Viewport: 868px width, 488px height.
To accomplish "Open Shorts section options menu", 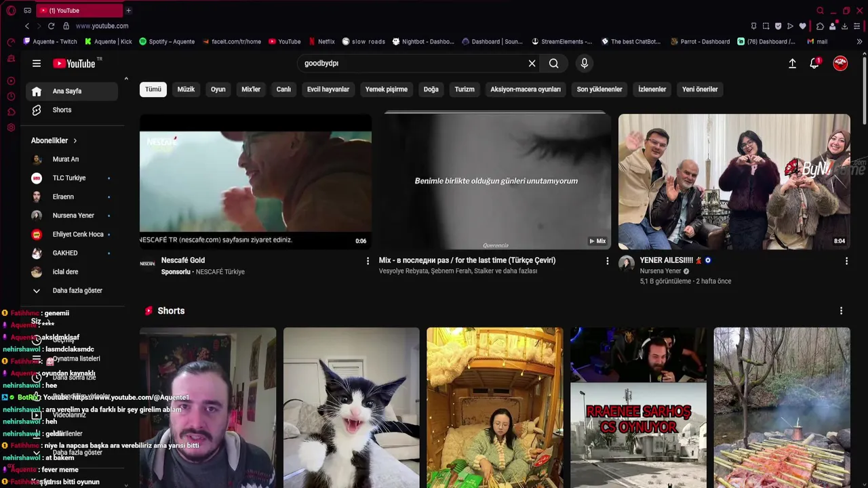I will [841, 310].
